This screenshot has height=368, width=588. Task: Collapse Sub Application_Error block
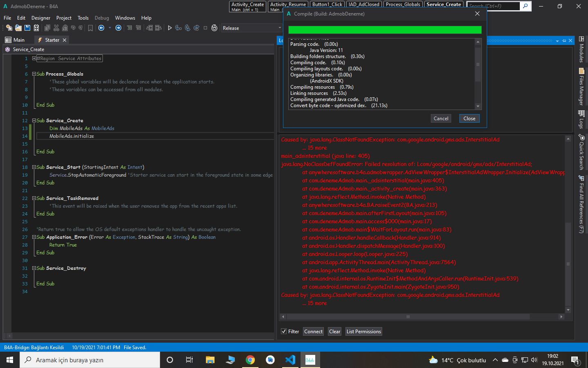click(34, 237)
